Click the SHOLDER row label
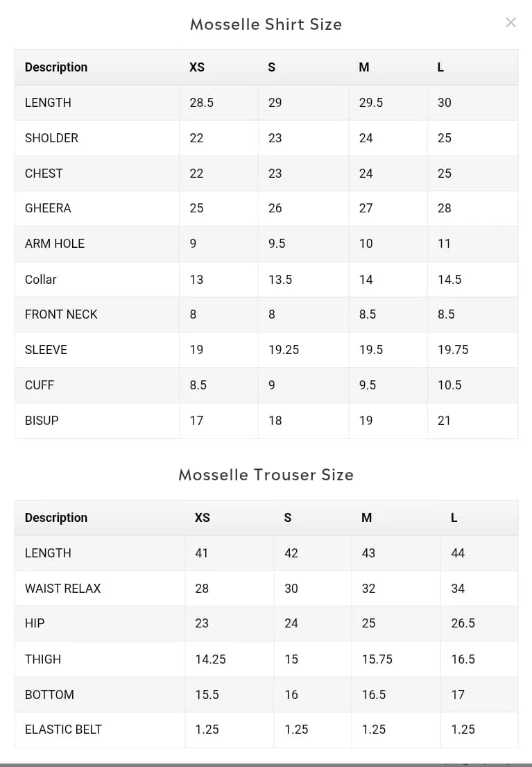The width and height of the screenshot is (532, 767). (51, 138)
